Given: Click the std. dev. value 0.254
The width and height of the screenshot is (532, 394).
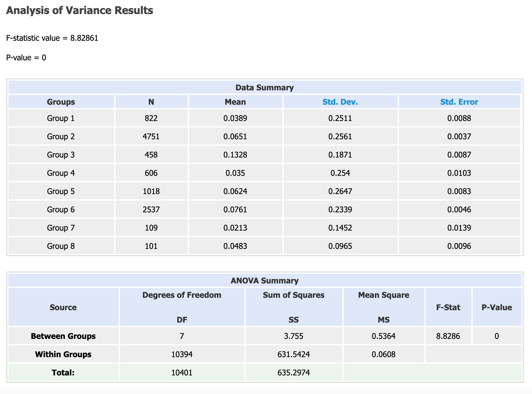Looking at the screenshot, I should 340,173.
